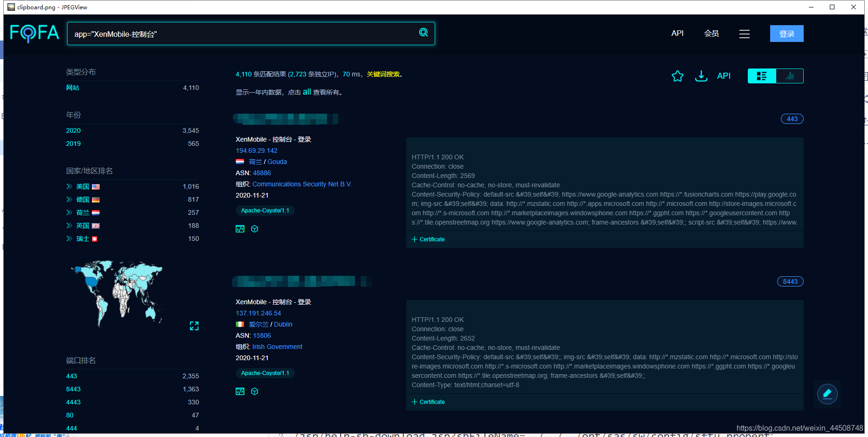Expand the 德国 country entry
The image size is (868, 437).
click(69, 199)
